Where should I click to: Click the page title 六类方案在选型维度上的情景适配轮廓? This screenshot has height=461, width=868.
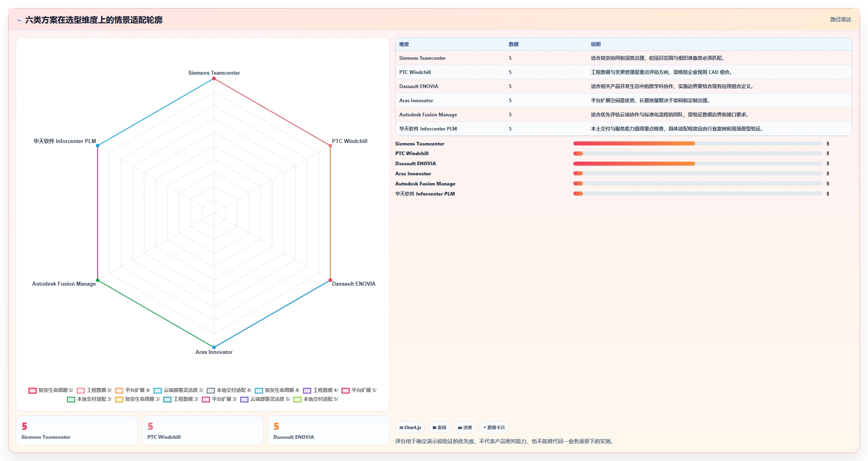click(94, 20)
